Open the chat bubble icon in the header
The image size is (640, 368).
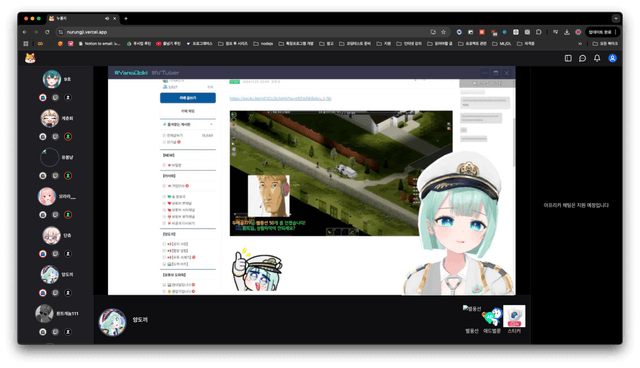tap(582, 58)
